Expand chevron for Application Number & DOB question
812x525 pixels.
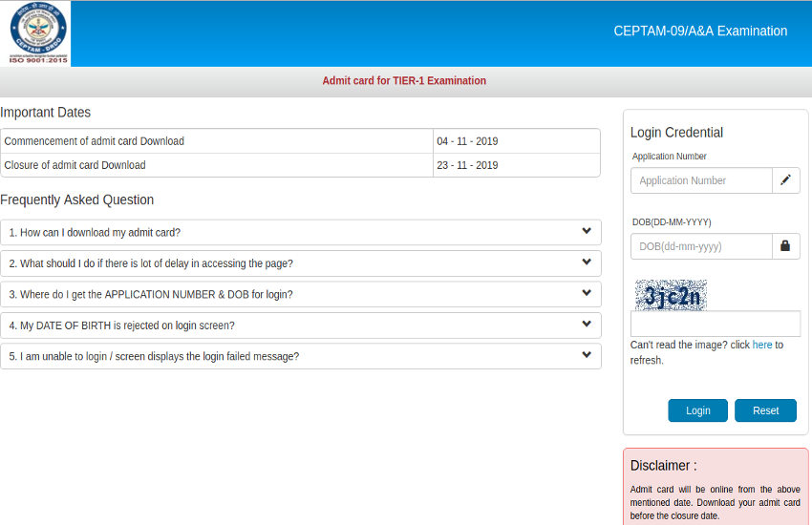click(587, 293)
